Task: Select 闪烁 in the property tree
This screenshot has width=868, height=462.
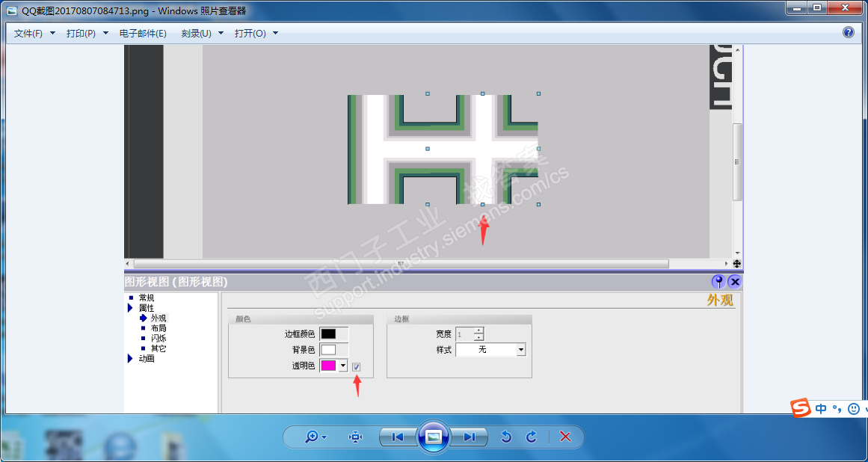Action: [x=158, y=338]
